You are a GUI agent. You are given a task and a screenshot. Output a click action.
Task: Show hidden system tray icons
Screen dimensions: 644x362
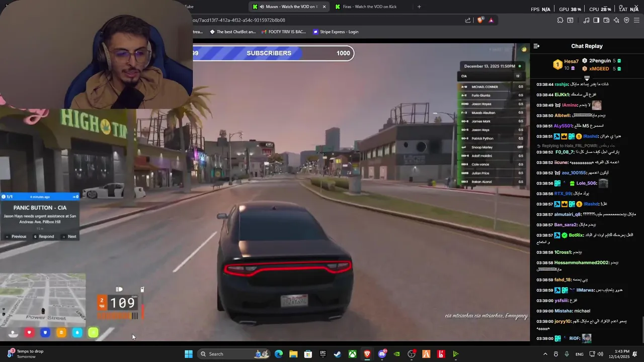[545, 354]
